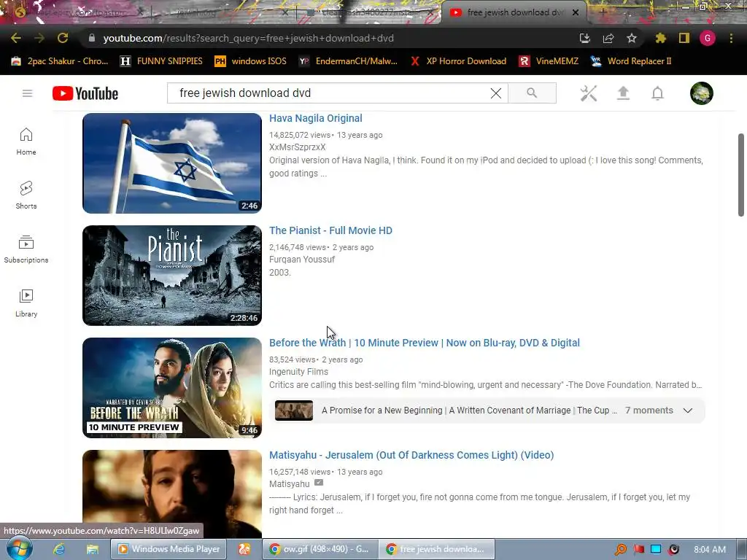Open the upload arrow icon in header
This screenshot has width=747, height=560.
click(x=623, y=93)
